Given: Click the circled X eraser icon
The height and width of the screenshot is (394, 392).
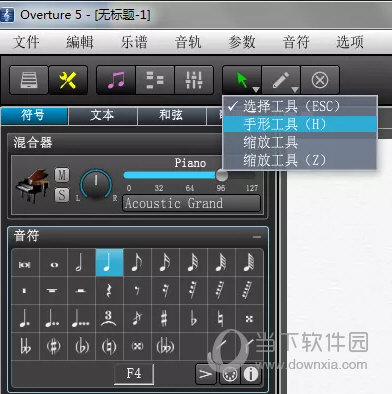Looking at the screenshot, I should pyautogui.click(x=320, y=80).
